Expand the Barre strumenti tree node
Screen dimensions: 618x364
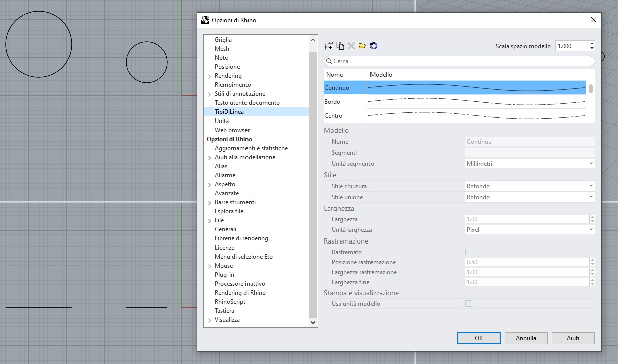(209, 203)
